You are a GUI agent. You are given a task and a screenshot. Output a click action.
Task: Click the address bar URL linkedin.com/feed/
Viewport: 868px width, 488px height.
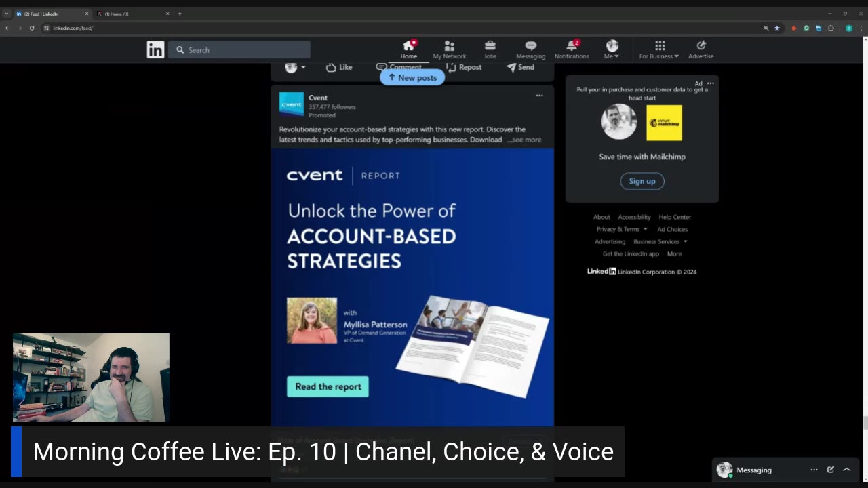click(73, 28)
